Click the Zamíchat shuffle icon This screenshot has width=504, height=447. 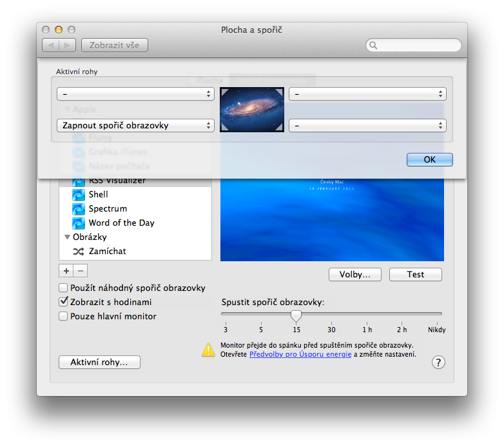point(78,252)
